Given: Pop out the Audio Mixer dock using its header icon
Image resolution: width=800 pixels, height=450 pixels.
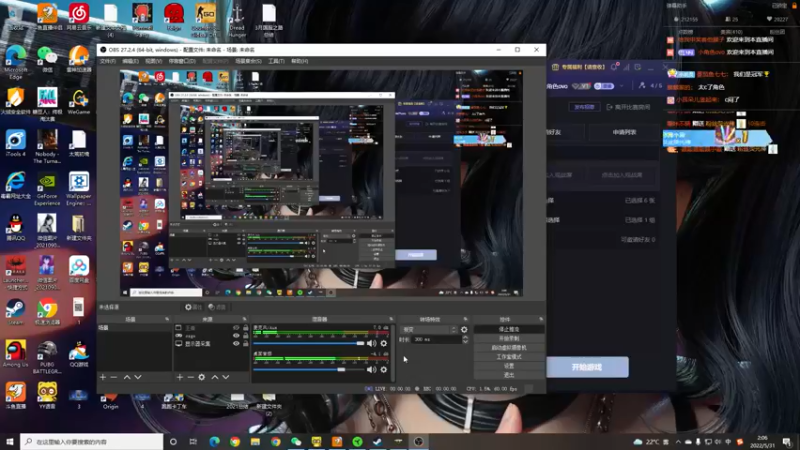Looking at the screenshot, I should click(391, 319).
